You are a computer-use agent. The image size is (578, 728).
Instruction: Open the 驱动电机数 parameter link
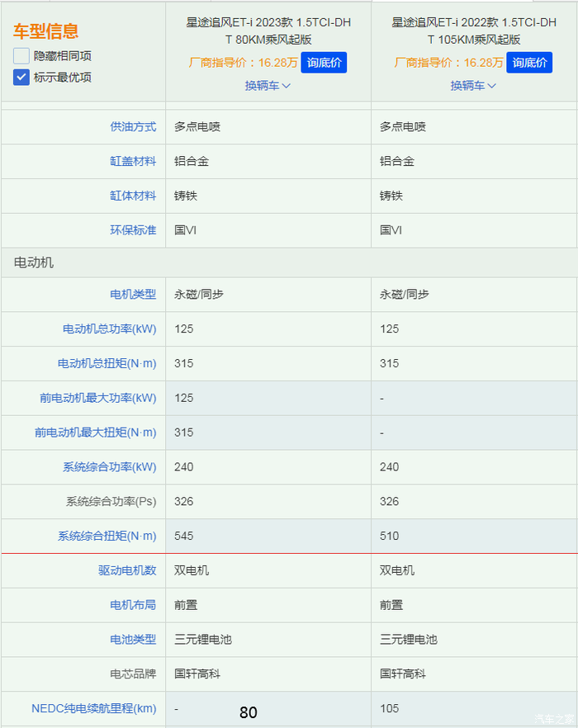[x=127, y=571]
